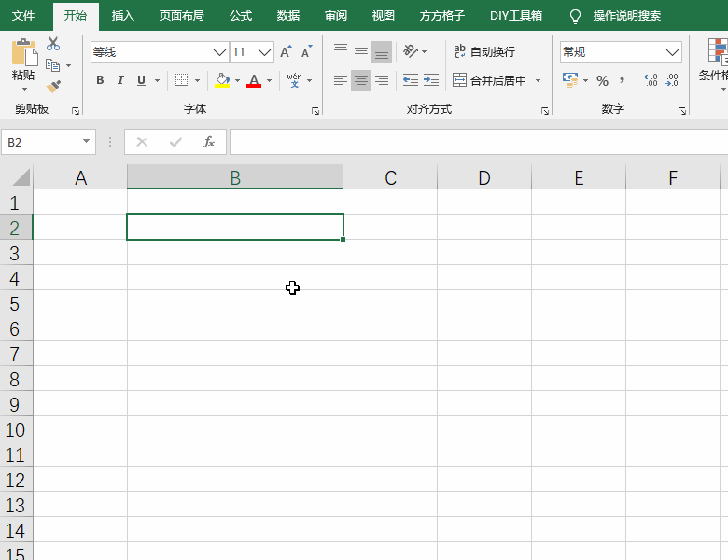Expand the fill color dropdown arrow
This screenshot has height=560, width=728.
(x=237, y=81)
